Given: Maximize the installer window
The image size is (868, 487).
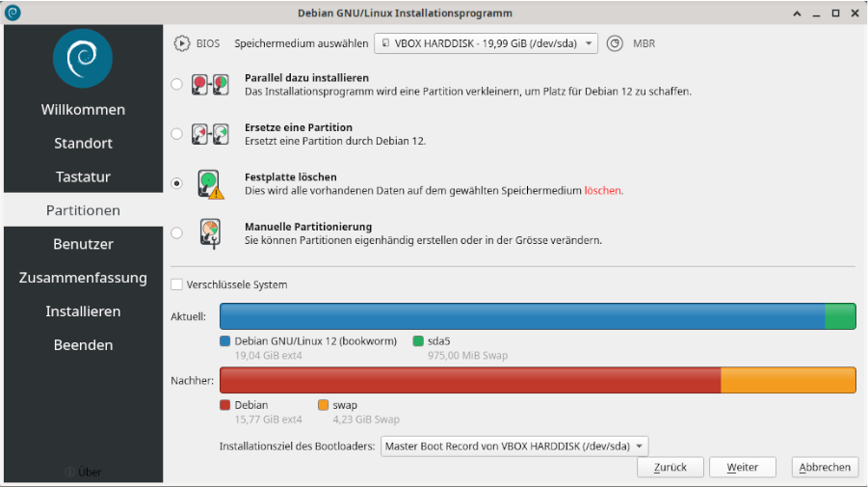Looking at the screenshot, I should point(835,13).
